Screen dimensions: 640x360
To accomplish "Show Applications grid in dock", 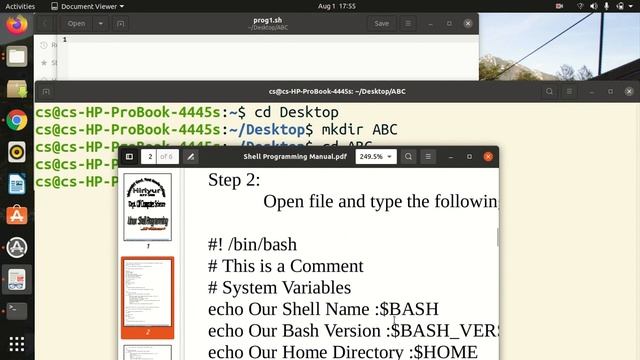I will (x=17, y=344).
